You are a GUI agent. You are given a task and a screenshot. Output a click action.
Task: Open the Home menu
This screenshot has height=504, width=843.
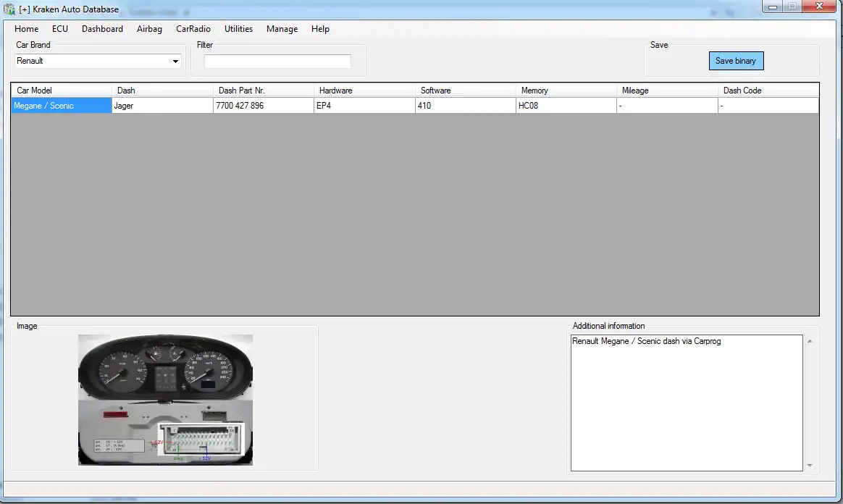pyautogui.click(x=26, y=29)
